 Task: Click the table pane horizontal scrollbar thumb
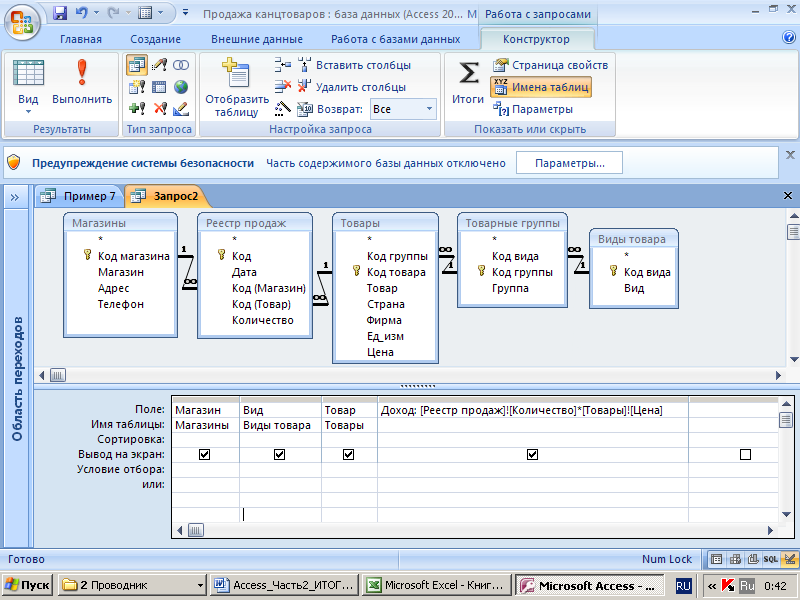tap(58, 376)
